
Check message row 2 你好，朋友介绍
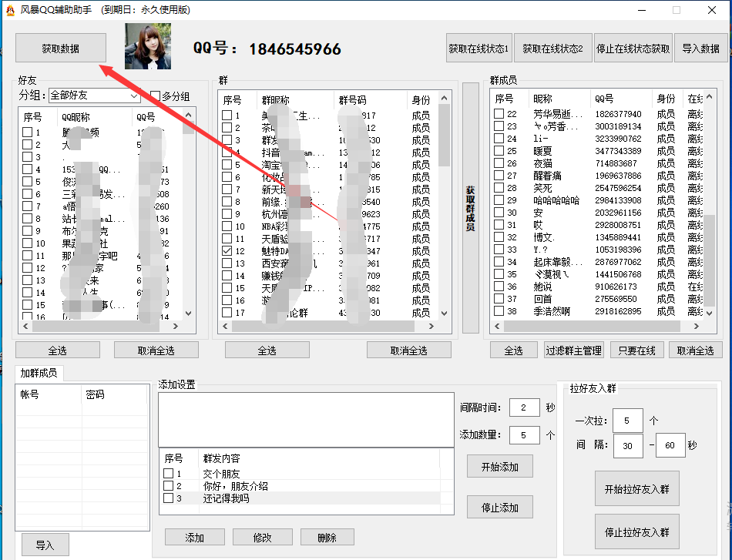point(169,486)
